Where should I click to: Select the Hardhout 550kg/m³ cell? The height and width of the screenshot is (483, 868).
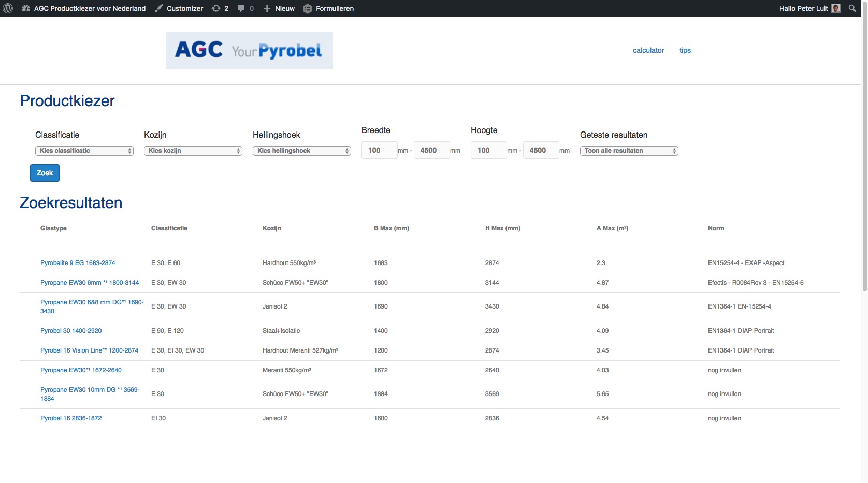click(x=289, y=263)
